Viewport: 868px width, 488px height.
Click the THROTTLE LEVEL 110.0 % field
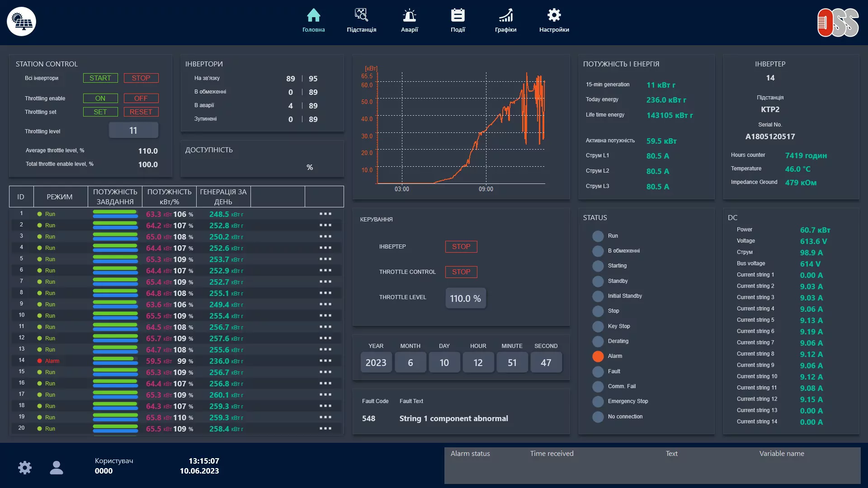tap(466, 298)
